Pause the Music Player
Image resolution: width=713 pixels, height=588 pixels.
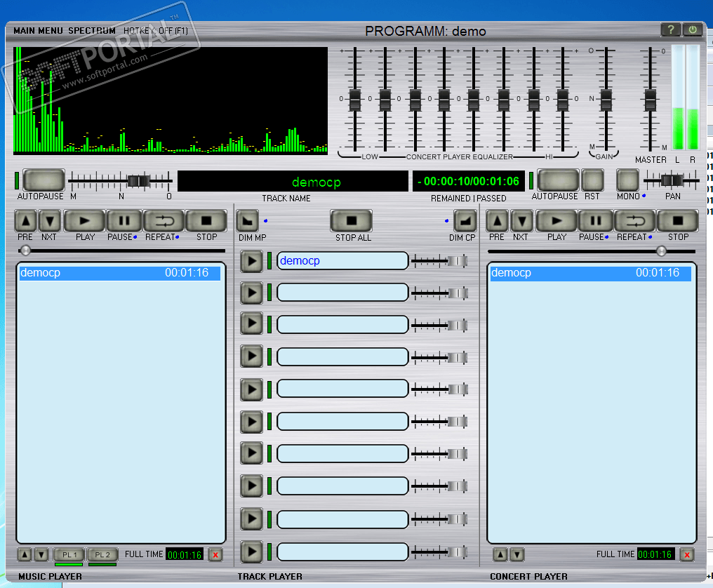[124, 221]
